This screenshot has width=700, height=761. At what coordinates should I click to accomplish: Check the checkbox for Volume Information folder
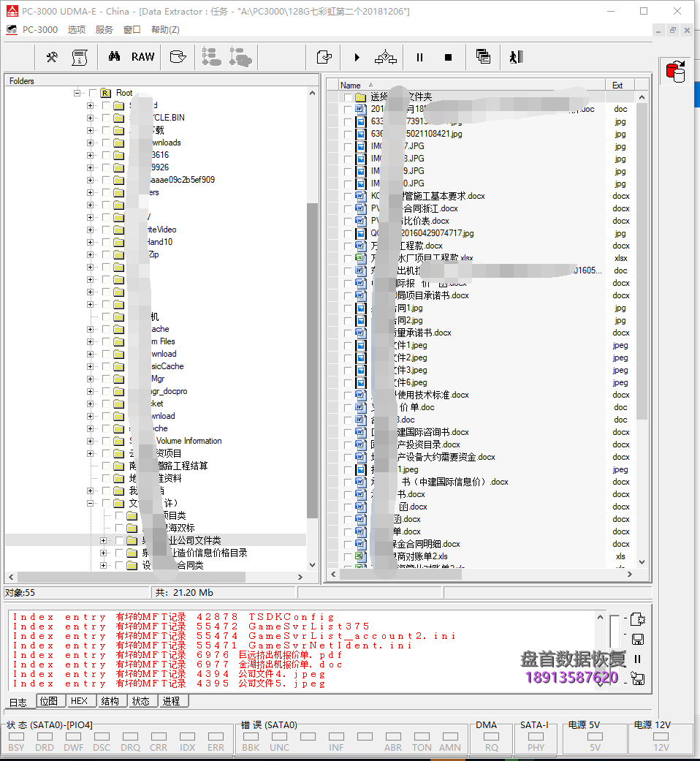[106, 441]
